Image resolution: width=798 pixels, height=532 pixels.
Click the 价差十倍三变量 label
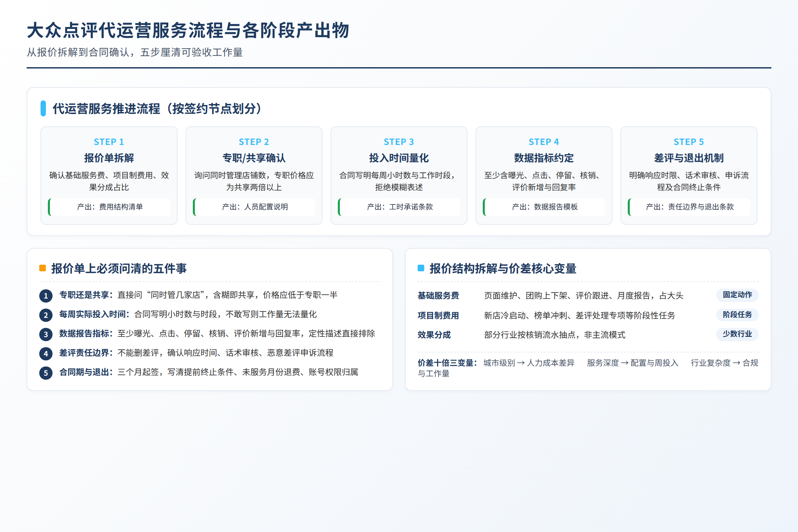point(447,363)
